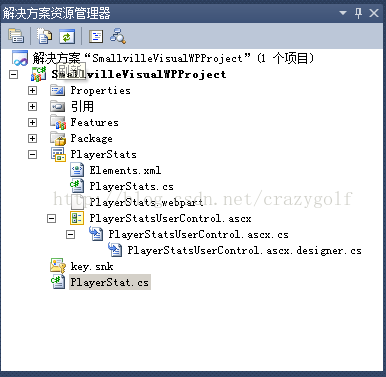Image resolution: width=386 pixels, height=377 pixels.
Task: Click the View Code toolbar icon
Action: tap(96, 36)
